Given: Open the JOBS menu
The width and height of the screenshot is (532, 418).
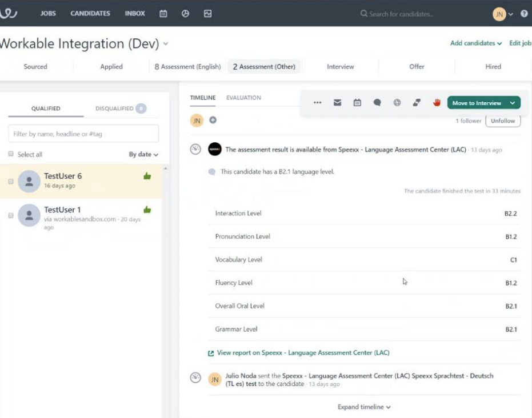Looking at the screenshot, I should click(48, 14).
